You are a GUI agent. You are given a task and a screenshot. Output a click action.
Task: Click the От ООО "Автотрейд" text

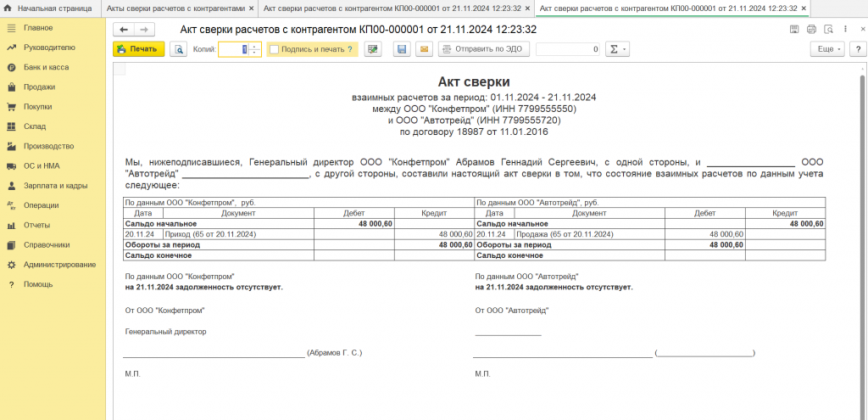pyautogui.click(x=511, y=311)
